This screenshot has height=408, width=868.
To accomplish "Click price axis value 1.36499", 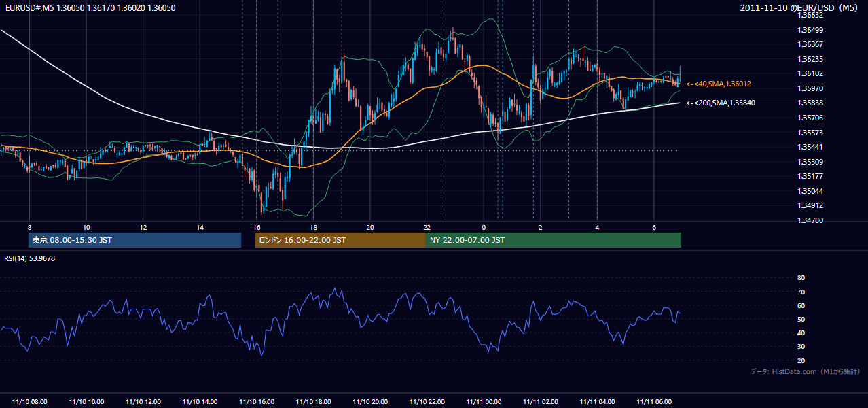I will pos(811,30).
